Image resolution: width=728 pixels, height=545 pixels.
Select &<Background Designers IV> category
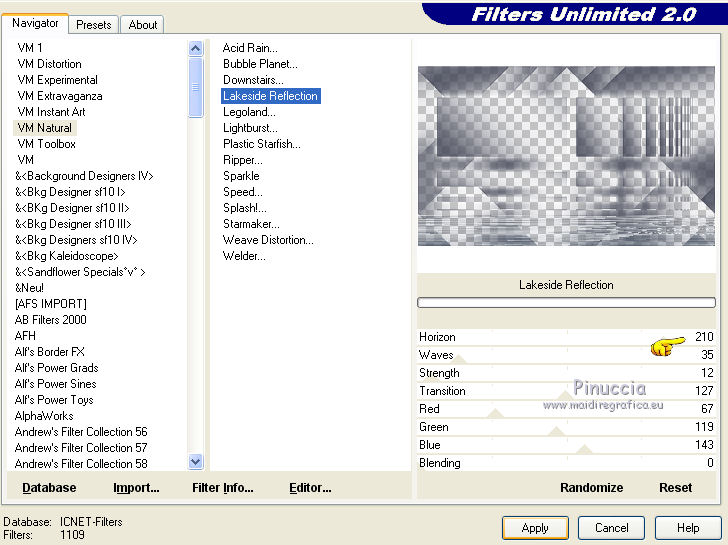(x=84, y=176)
